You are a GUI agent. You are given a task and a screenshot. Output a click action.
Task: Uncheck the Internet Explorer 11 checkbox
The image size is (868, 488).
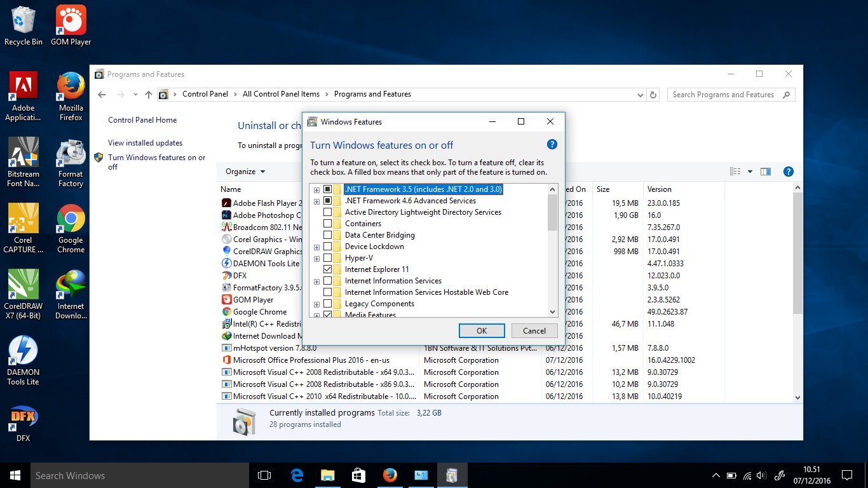tap(328, 269)
